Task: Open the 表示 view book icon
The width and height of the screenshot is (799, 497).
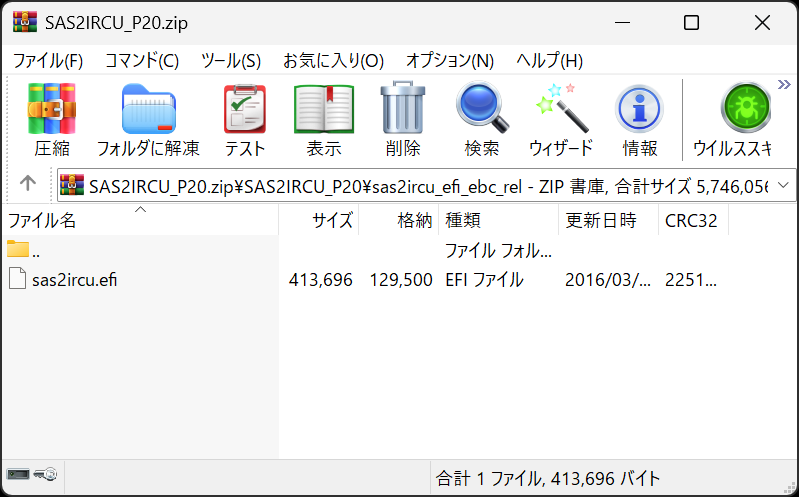Action: point(324,109)
